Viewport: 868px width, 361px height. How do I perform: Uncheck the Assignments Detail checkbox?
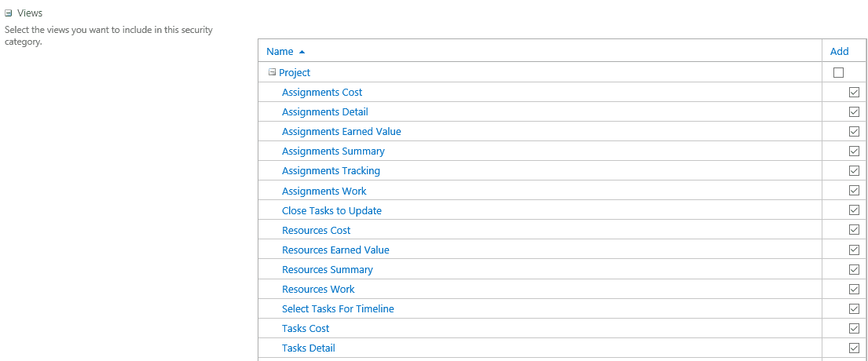point(854,112)
